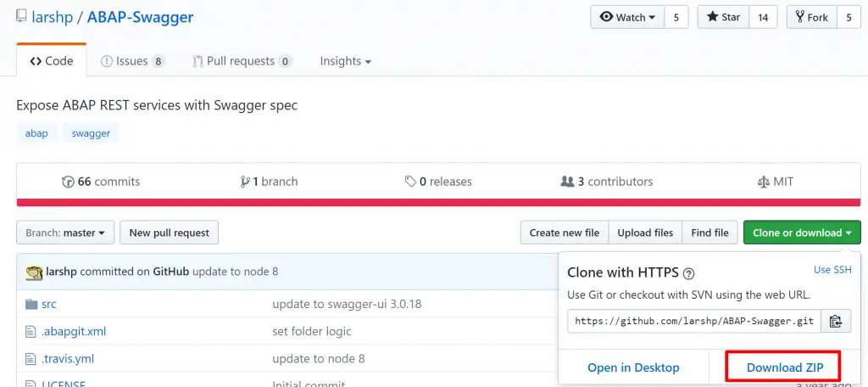This screenshot has width=868, height=387.
Task: View the 0 releases page
Action: [x=438, y=182]
